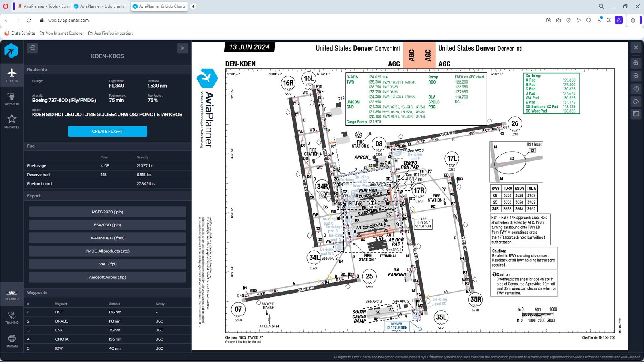Open the browser send flow arrow icon
Viewport: 644px width, 362px height.
click(578, 20)
